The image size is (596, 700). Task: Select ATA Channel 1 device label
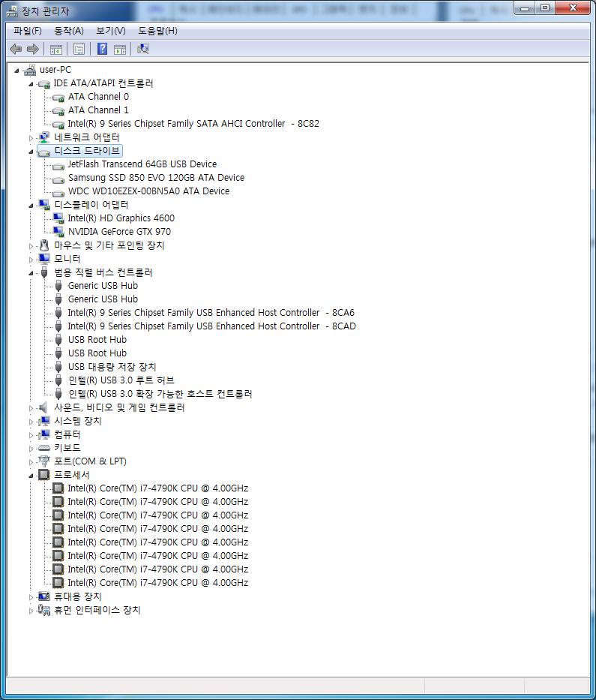point(98,110)
